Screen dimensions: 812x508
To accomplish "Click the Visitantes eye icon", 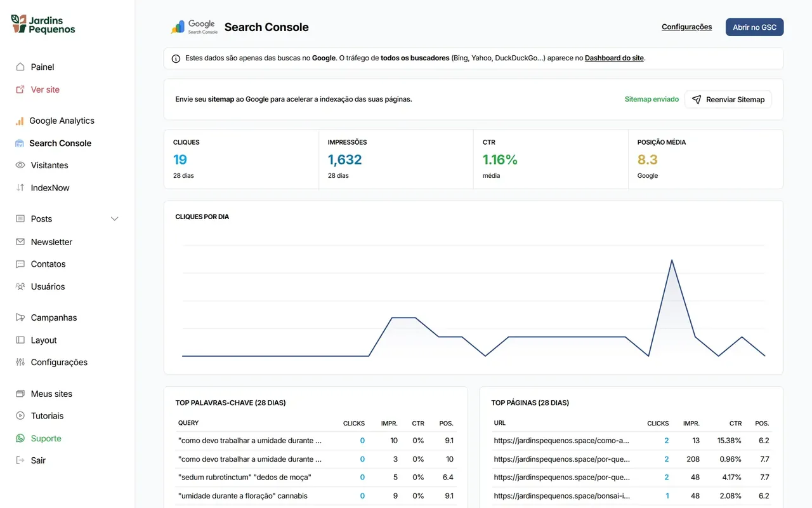I will click(x=20, y=165).
